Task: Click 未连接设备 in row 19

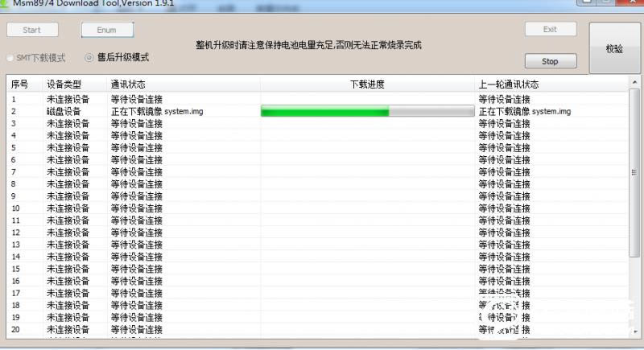Action: (68, 317)
